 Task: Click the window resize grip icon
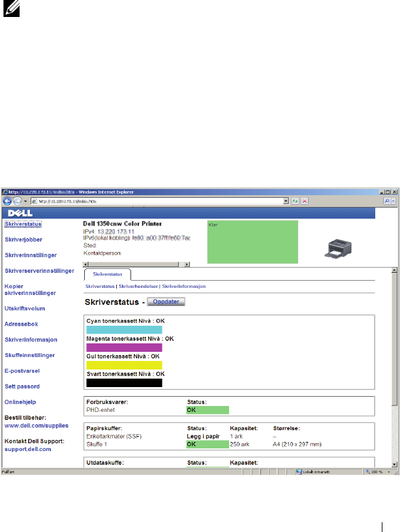(x=396, y=472)
